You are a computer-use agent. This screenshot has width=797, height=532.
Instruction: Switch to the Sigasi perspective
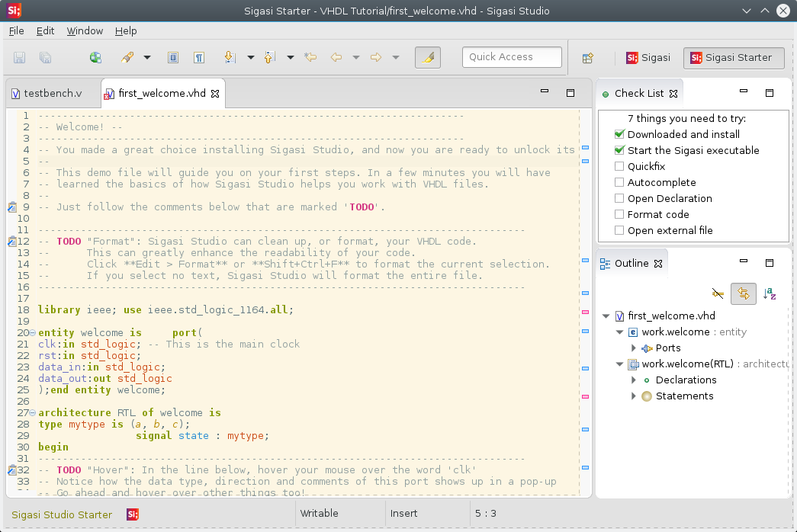[x=648, y=58]
